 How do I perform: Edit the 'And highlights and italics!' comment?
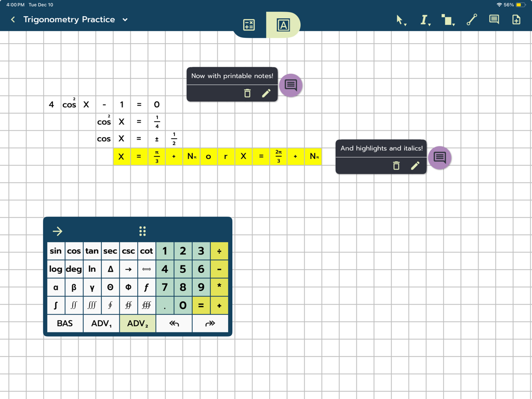(415, 165)
